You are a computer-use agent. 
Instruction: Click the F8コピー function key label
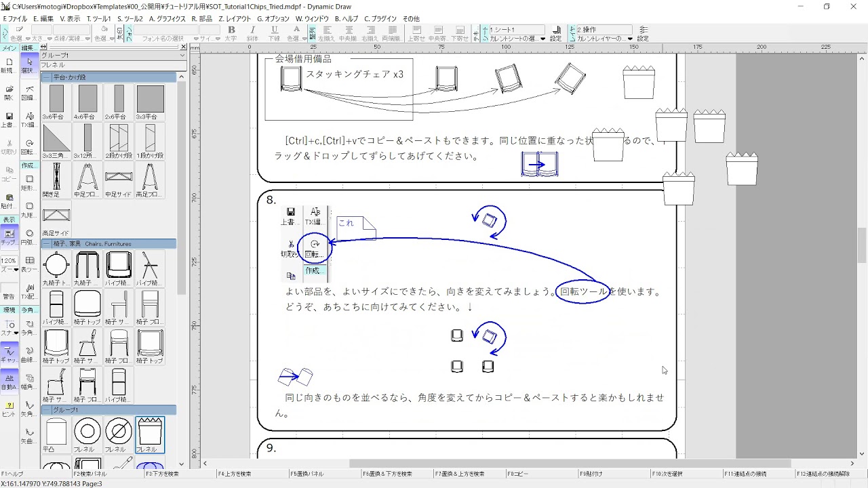[518, 474]
